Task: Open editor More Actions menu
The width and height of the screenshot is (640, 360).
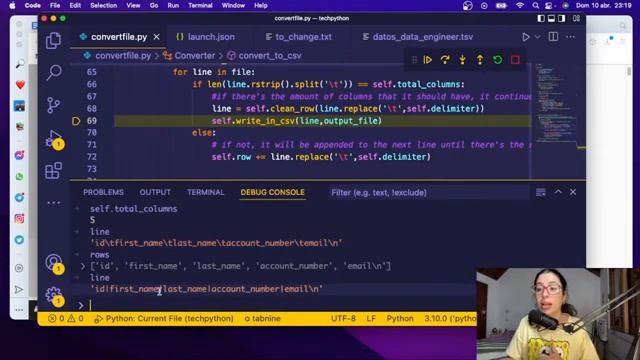Action: coord(570,37)
